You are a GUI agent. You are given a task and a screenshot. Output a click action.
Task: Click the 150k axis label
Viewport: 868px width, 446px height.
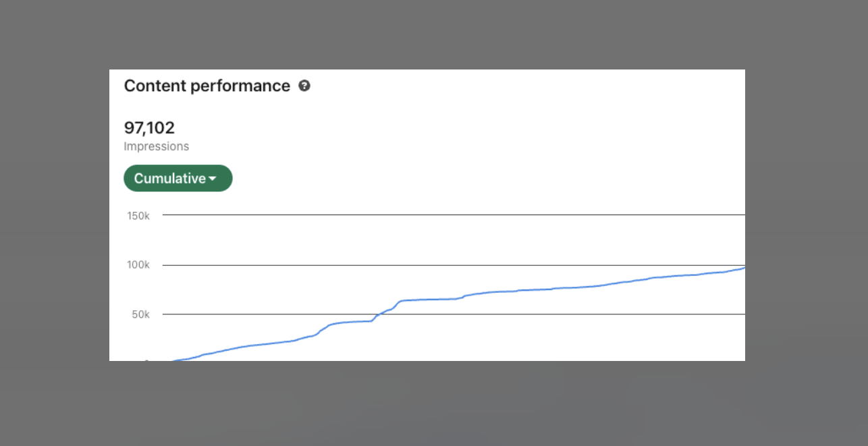pos(138,215)
